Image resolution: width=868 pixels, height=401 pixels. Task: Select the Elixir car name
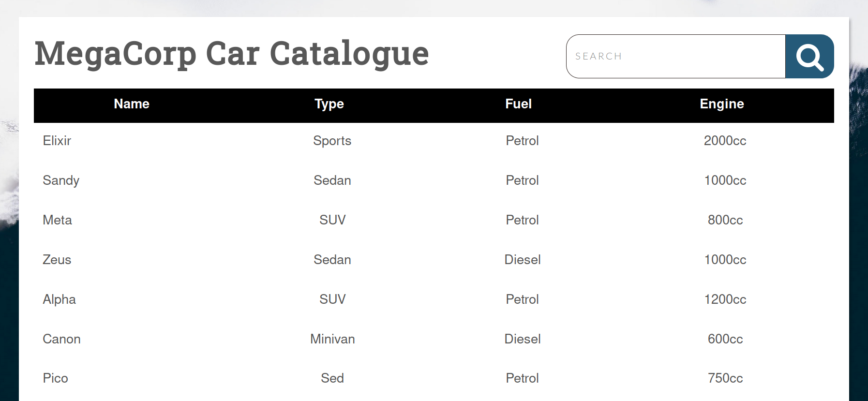57,141
